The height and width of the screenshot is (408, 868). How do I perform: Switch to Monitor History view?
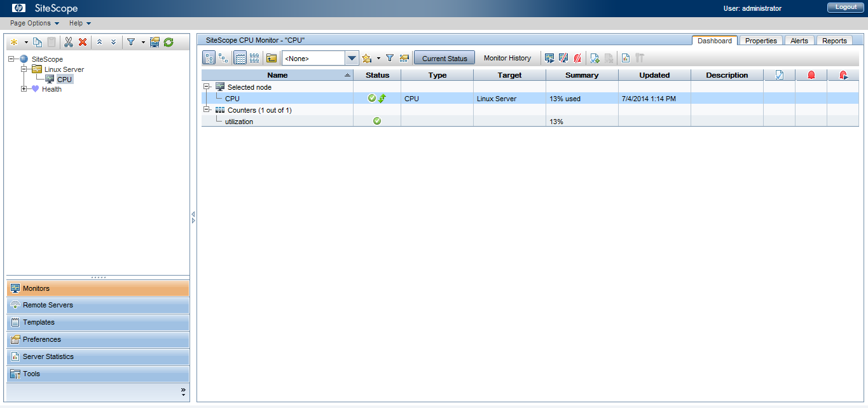click(x=507, y=58)
